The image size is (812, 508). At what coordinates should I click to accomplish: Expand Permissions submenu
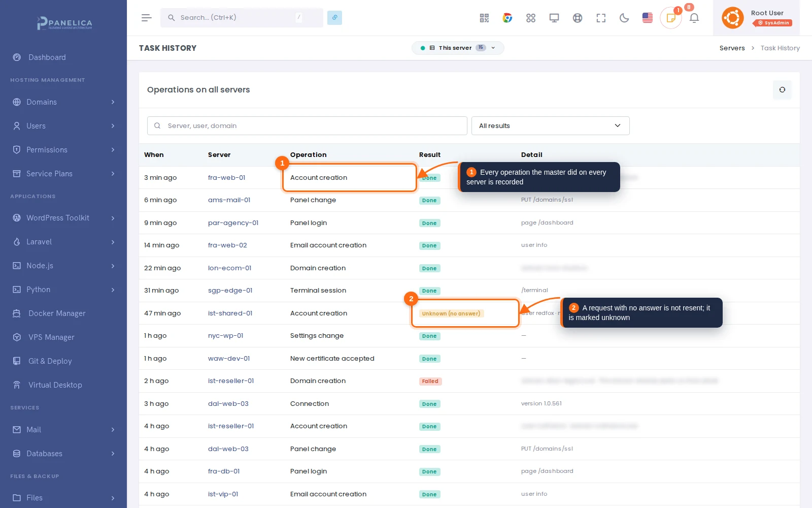click(x=63, y=150)
